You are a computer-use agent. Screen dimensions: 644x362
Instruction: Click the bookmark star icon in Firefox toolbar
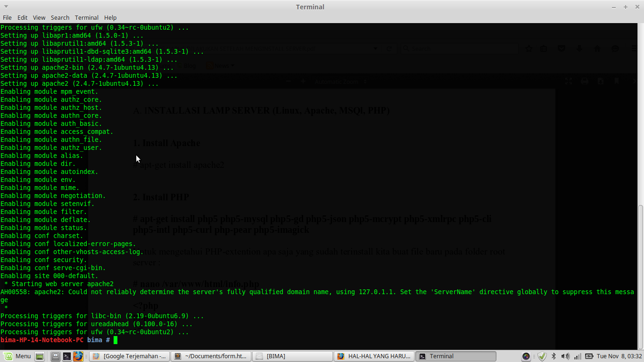click(x=529, y=49)
